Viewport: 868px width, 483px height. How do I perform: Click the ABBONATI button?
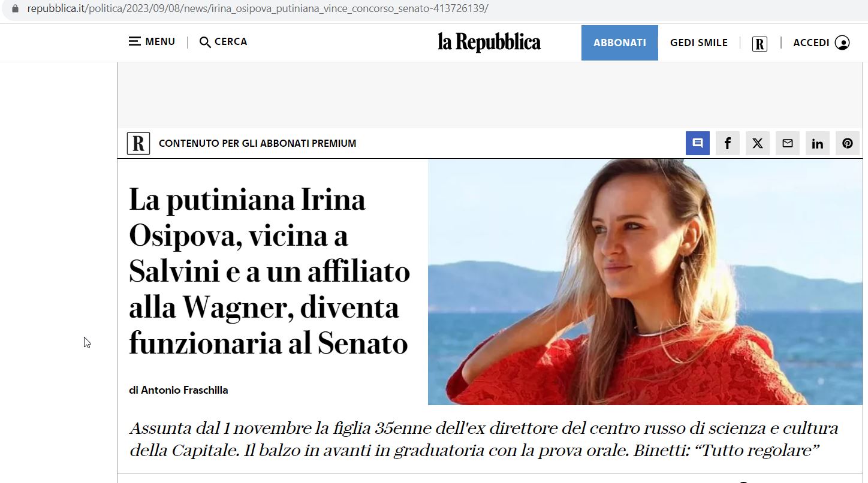tap(620, 43)
